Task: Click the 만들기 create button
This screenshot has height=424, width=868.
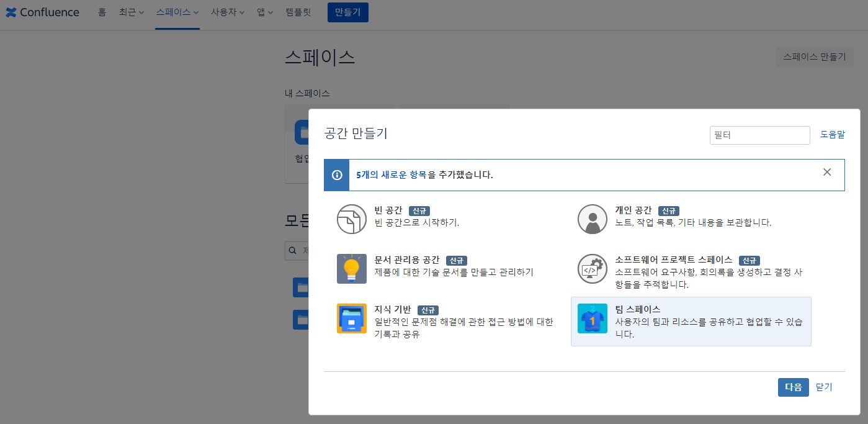Action: tap(348, 12)
